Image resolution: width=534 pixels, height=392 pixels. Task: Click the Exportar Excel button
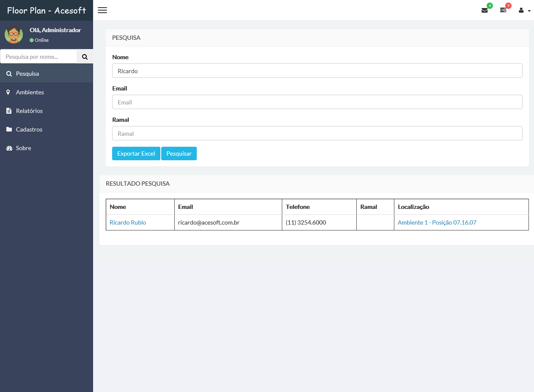pyautogui.click(x=136, y=154)
